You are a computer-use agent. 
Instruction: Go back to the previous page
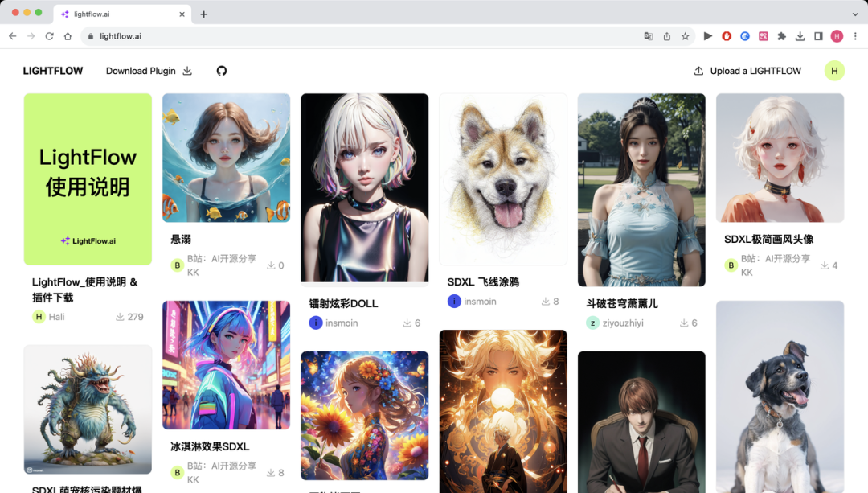pos(13,36)
